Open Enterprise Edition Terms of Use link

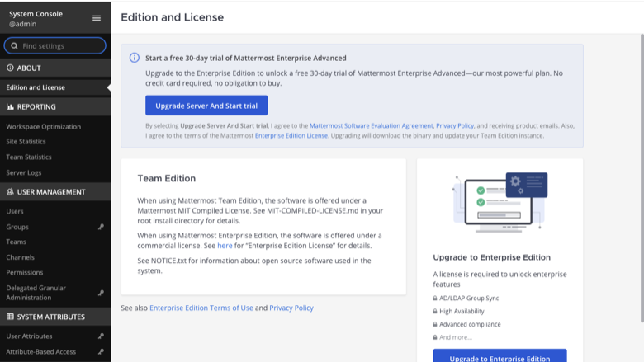point(201,308)
